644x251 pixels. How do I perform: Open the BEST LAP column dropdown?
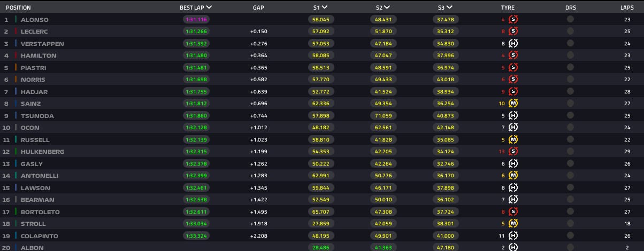click(209, 7)
